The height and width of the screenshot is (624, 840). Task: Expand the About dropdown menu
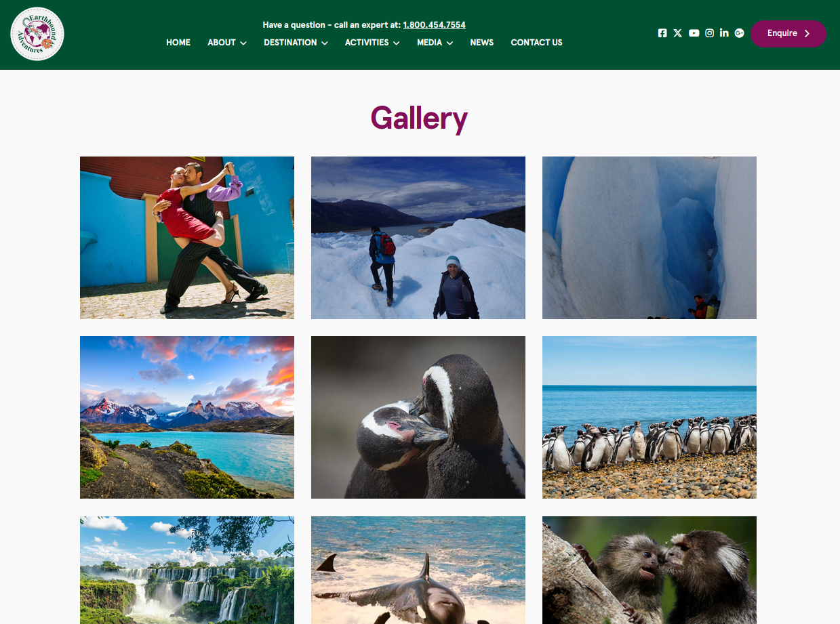227,43
